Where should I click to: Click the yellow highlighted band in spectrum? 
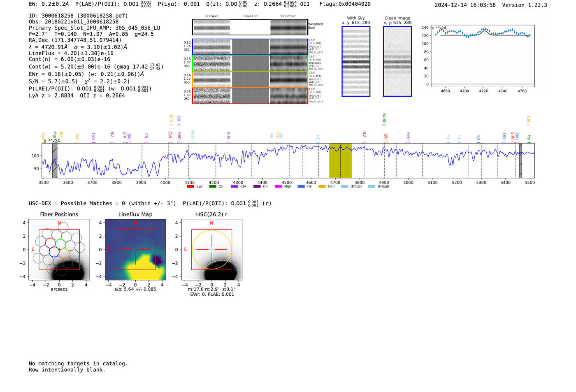pos(340,160)
